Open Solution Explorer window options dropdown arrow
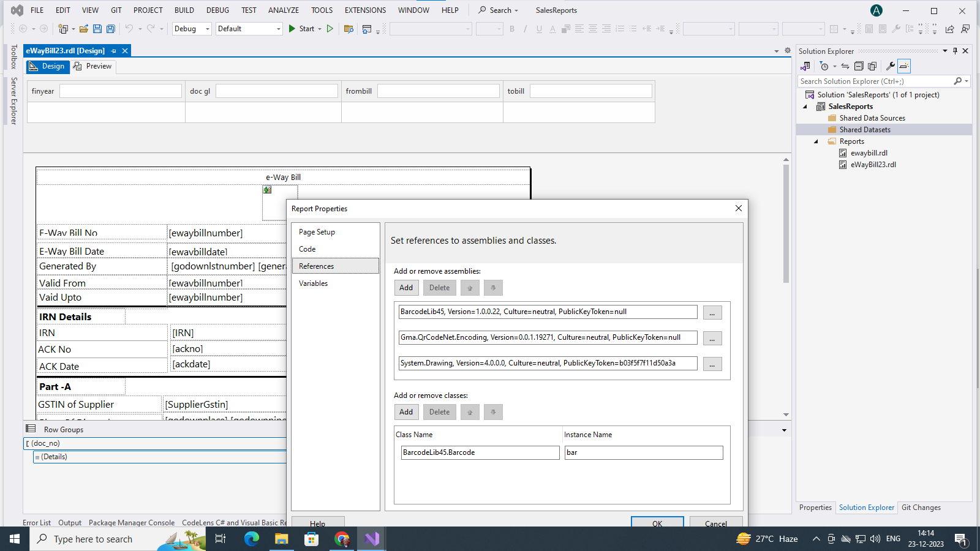The image size is (980, 551). tap(945, 51)
